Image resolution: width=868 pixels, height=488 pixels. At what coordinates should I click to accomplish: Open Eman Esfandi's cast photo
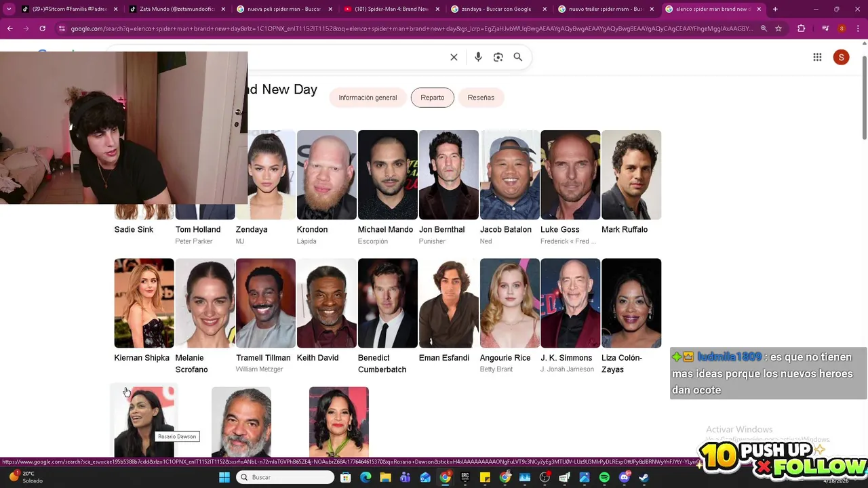(448, 303)
